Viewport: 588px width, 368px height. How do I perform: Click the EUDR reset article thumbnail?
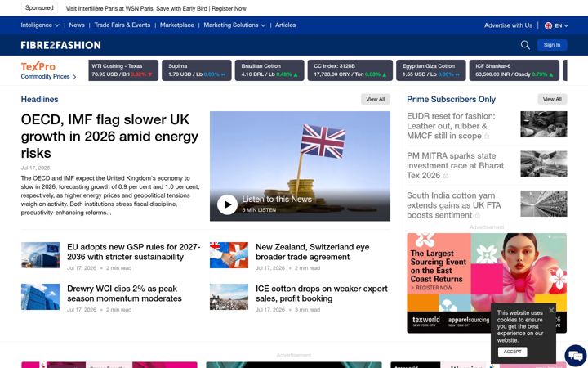[544, 124]
